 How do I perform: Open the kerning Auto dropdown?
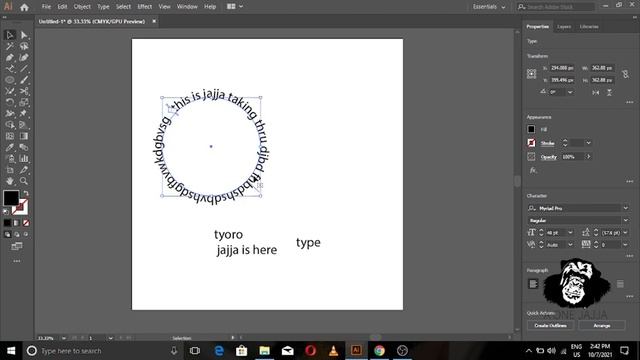pos(570,244)
